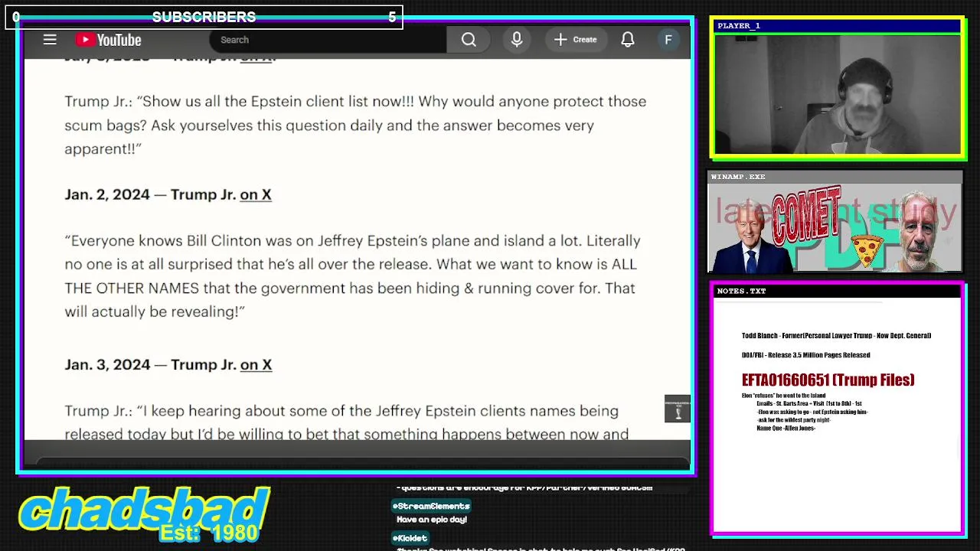Open the 'on X' link for Jan. 3, 2024

[x=256, y=364]
